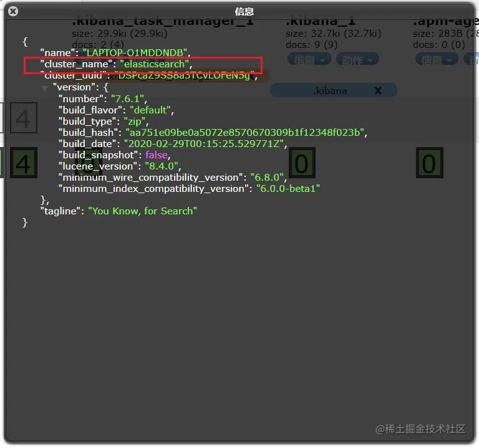This screenshot has height=448, width=479.
Task: Click the build_flavor value "default"
Action: tap(150, 110)
